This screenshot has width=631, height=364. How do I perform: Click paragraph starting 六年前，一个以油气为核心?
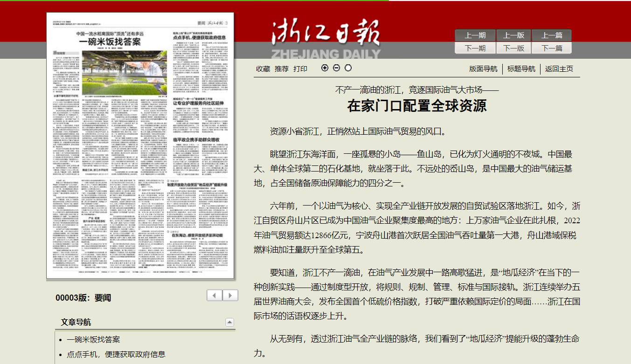click(417, 228)
